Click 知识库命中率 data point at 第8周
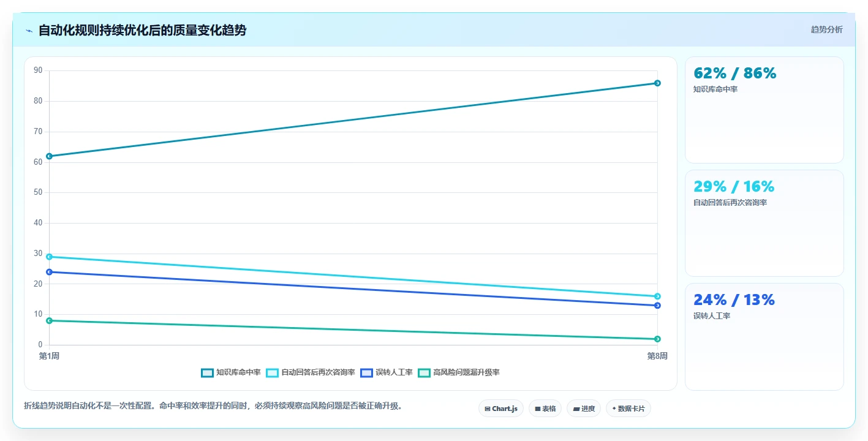Viewport: 868px width, 441px height. coord(657,83)
